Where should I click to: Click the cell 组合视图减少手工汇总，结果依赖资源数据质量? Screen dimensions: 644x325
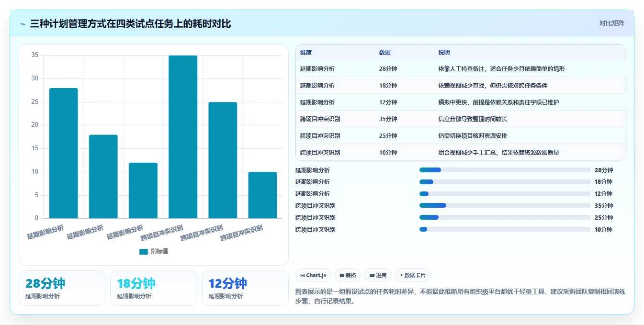point(499,153)
